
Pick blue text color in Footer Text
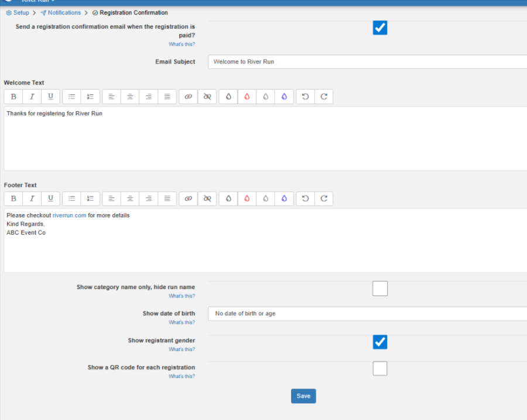pyautogui.click(x=284, y=198)
